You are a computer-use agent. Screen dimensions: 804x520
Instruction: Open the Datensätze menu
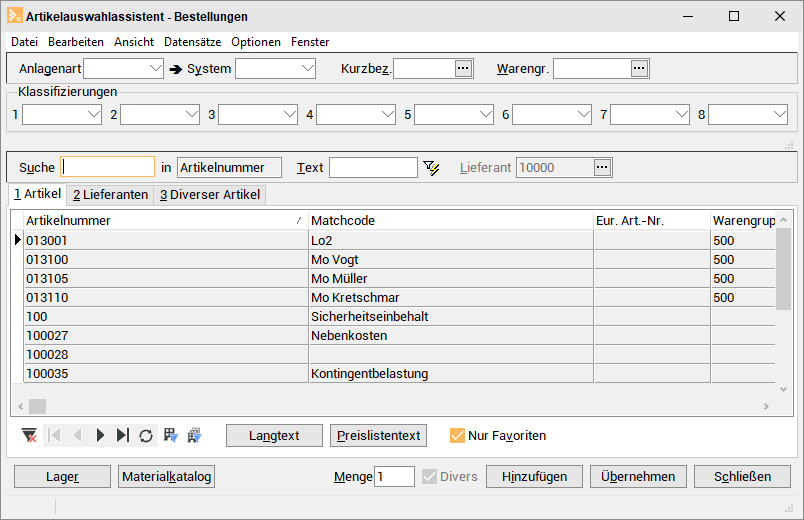[x=192, y=42]
